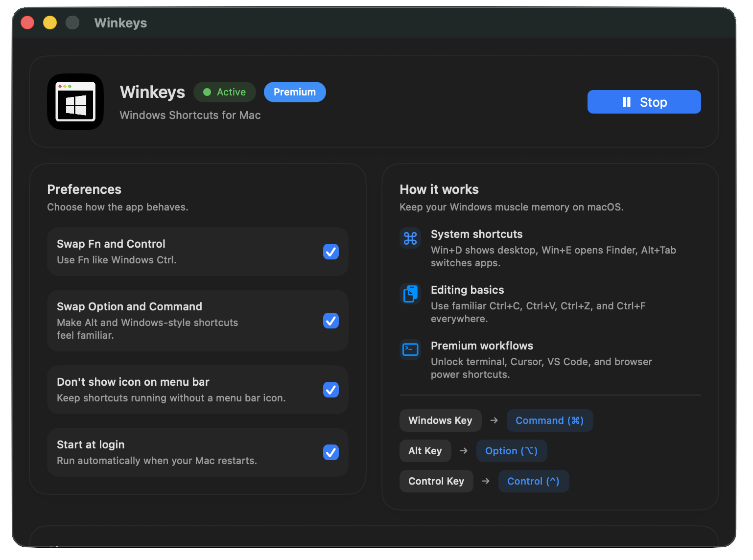Click the System shortcuts command icon
Screen dimensions: 753x560
point(410,238)
